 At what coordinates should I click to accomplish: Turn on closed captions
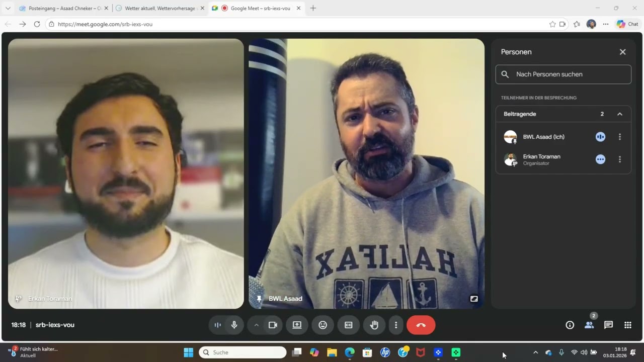point(349,325)
